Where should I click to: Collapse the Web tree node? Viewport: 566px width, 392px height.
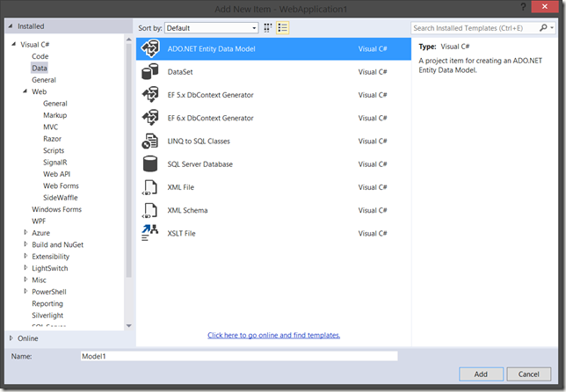point(25,91)
